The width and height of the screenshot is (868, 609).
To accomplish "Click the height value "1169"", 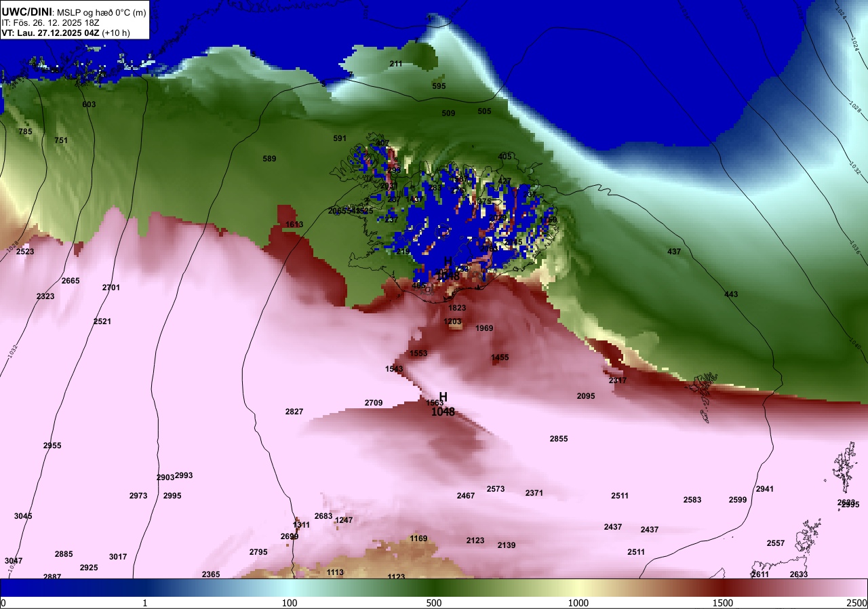I will pos(418,538).
